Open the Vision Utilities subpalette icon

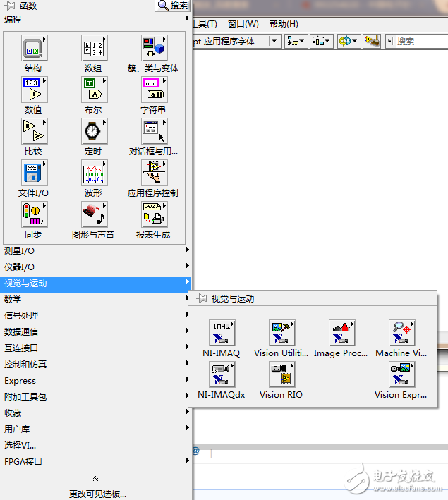coord(281,333)
